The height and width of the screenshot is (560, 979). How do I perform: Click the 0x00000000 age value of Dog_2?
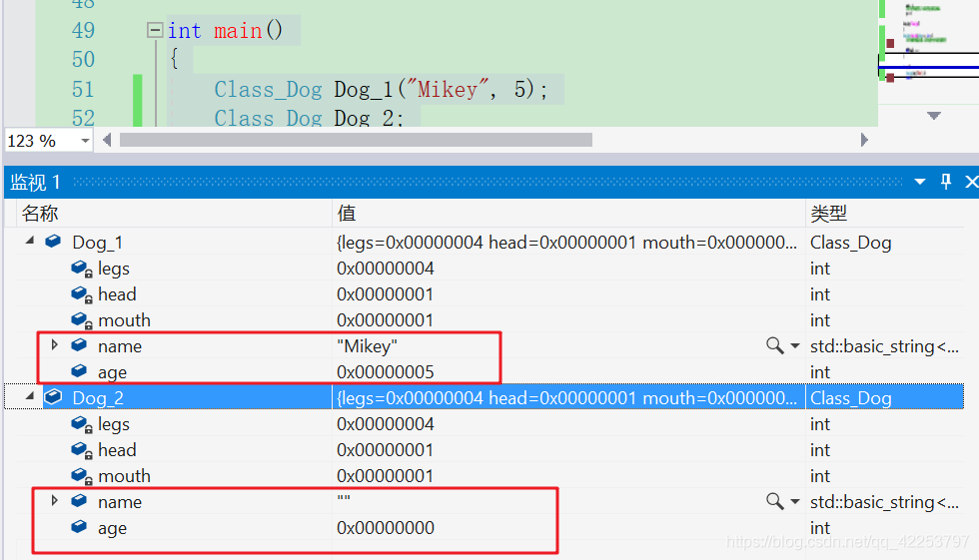(386, 528)
